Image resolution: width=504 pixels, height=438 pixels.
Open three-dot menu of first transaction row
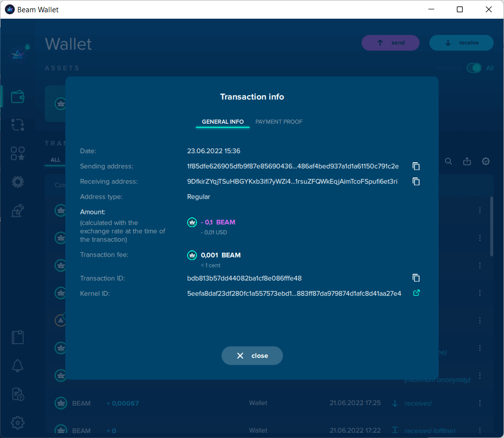(480, 210)
